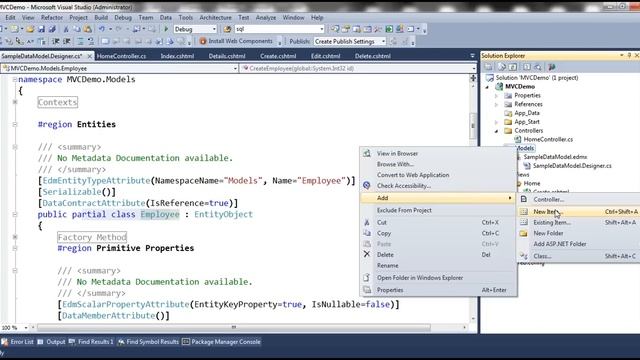This screenshot has height=360, width=640.
Task: Click the Find in Files icon beside sql box
Action: coord(227,29)
